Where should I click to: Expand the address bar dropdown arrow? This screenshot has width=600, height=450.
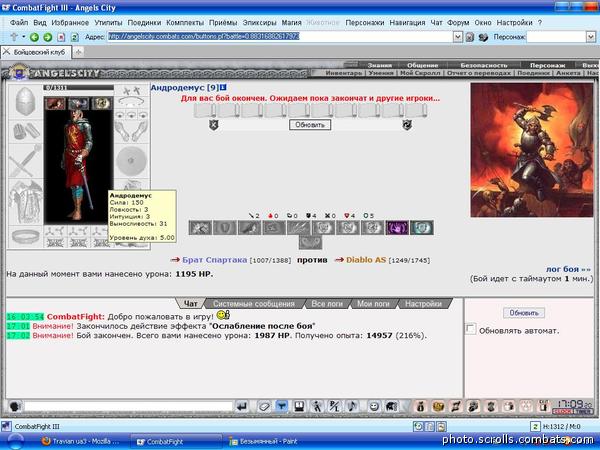coord(458,37)
